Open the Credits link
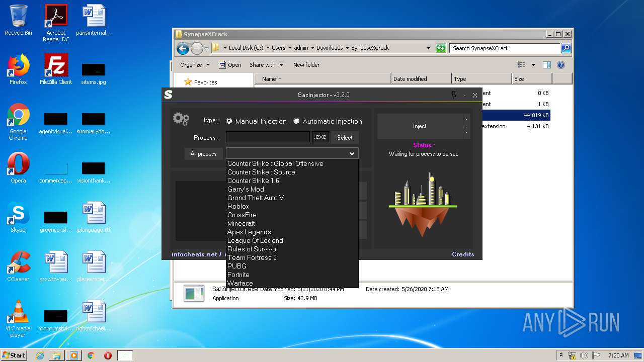 tap(463, 254)
